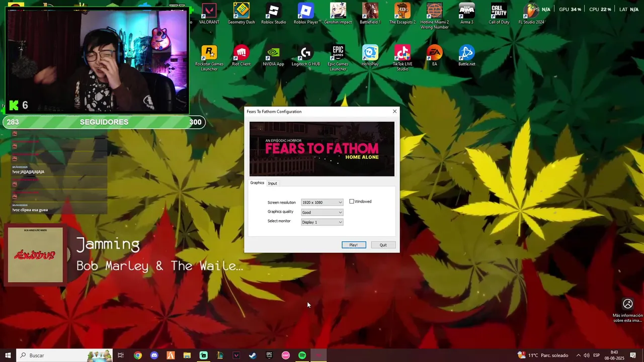Screen dimensions: 644x362
Task: Open Hotline Miami 2 Wrong Number icon
Action: coord(435,16)
